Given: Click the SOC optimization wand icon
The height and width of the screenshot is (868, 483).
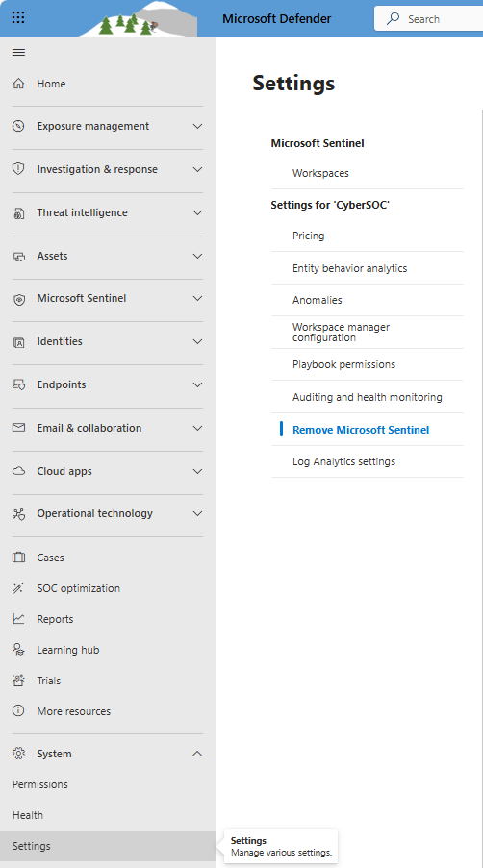Looking at the screenshot, I should click(18, 588).
